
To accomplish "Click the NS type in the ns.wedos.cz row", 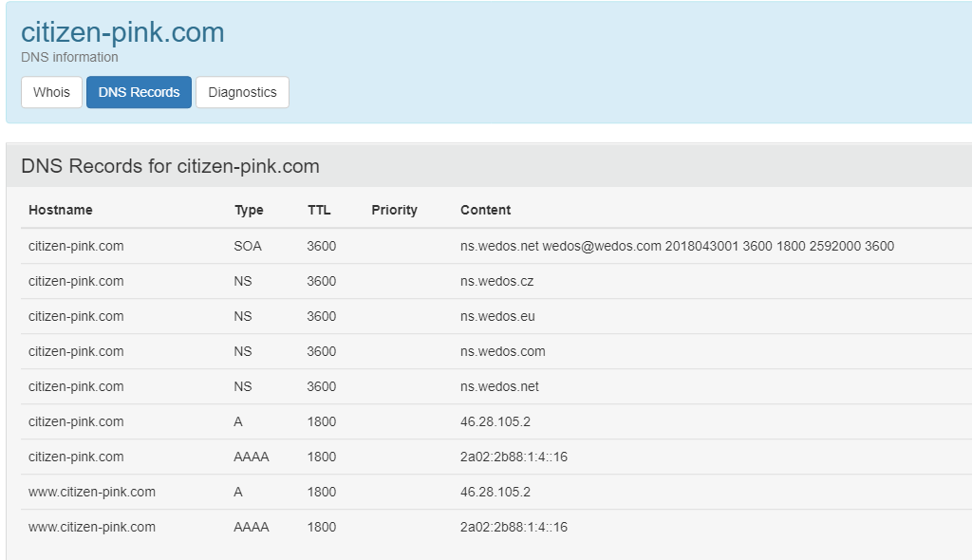I will (242, 282).
